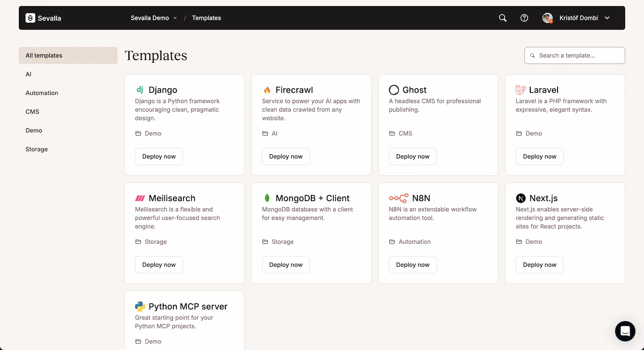Click folder icon in Ghost card
This screenshot has width=644, height=350.
pyautogui.click(x=392, y=133)
